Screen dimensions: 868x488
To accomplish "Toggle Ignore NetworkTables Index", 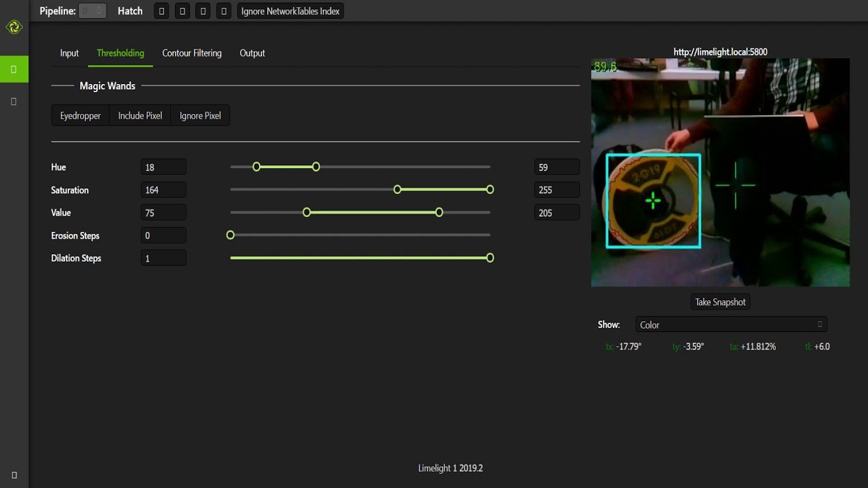I will tap(290, 12).
